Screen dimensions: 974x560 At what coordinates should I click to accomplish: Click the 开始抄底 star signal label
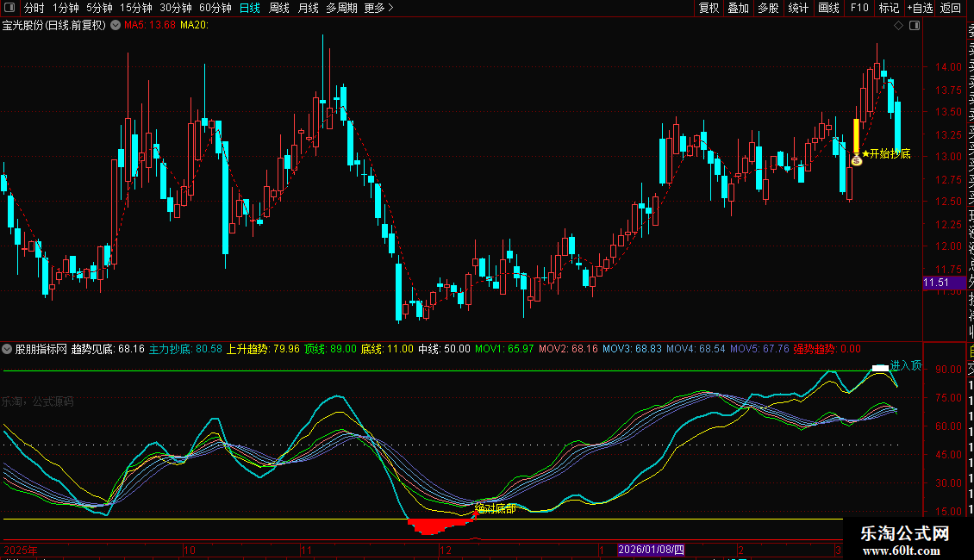tap(886, 154)
